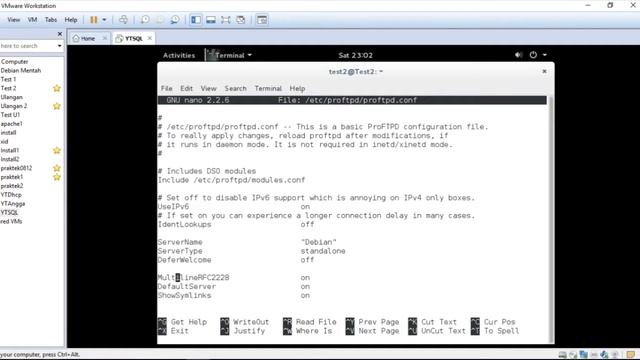Screen dimensions: 640x360
Task: Open terminal View menu
Action: [x=209, y=88]
